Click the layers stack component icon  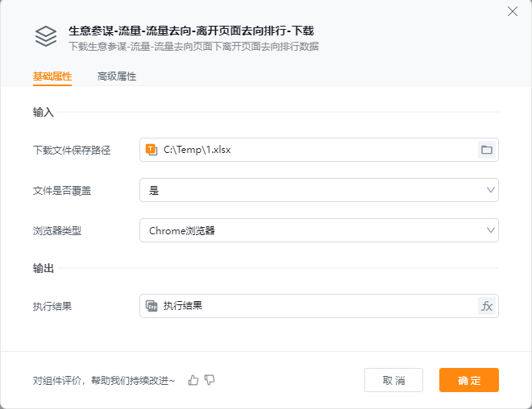[x=46, y=36]
